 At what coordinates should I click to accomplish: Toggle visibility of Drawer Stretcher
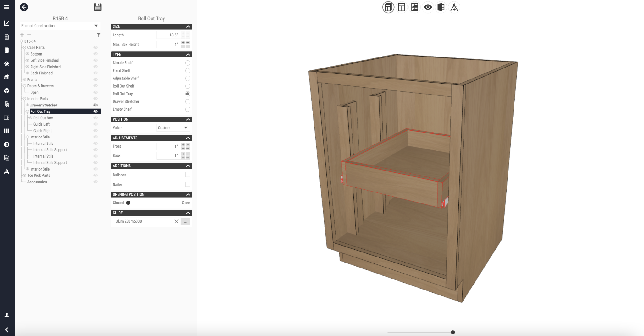point(96,105)
